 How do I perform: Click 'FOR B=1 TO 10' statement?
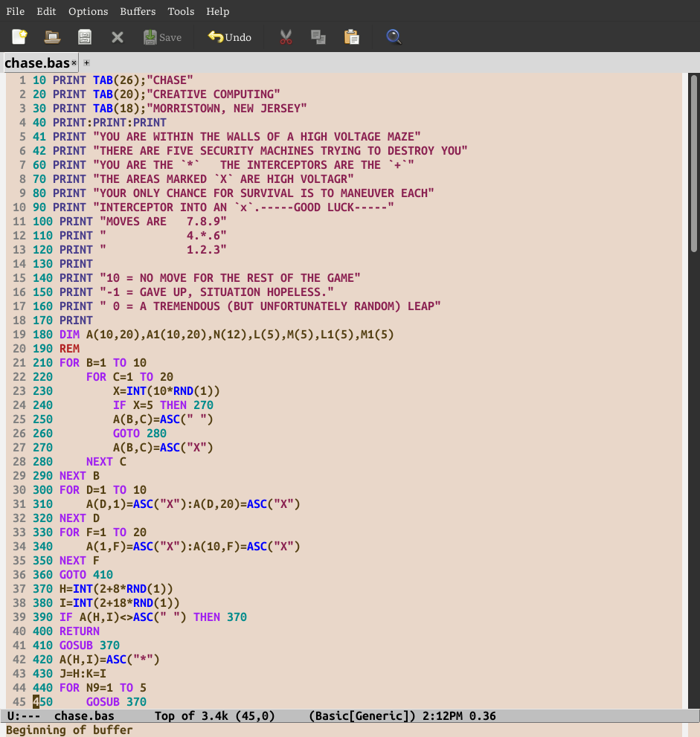pos(103,363)
